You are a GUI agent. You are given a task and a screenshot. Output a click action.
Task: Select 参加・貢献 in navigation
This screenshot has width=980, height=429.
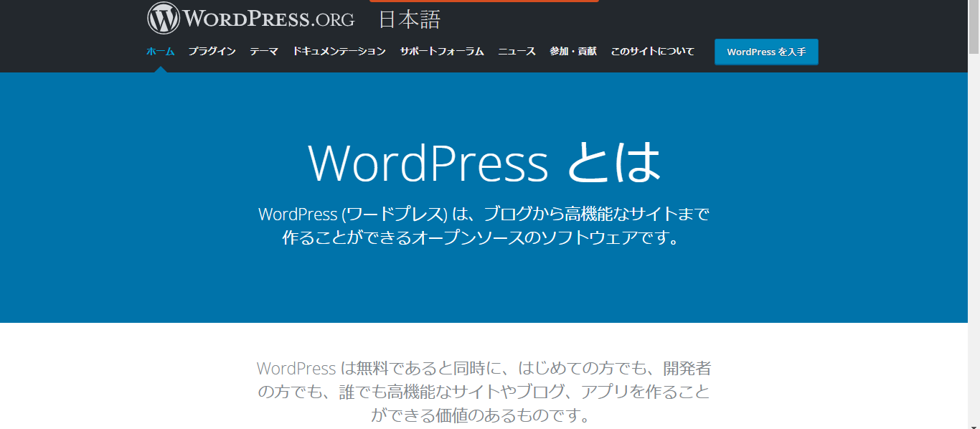pyautogui.click(x=573, y=52)
